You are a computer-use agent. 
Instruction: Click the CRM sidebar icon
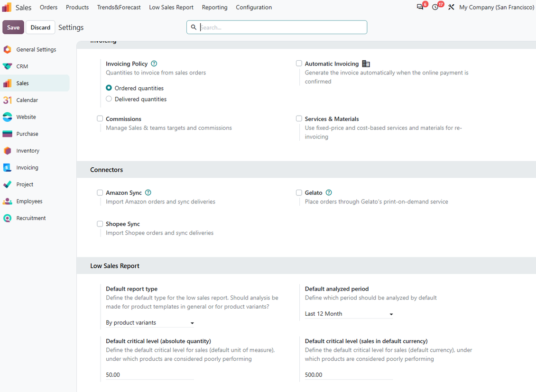click(x=7, y=66)
